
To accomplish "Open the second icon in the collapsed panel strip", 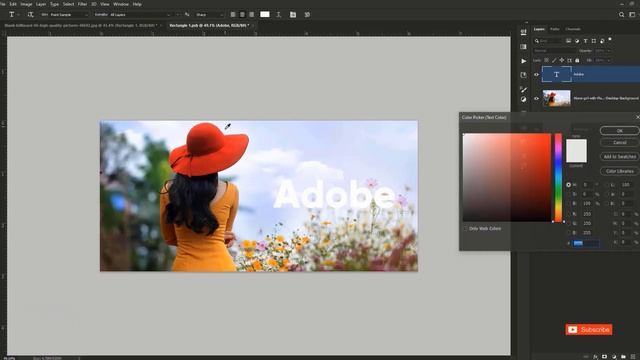I will click(x=523, y=47).
